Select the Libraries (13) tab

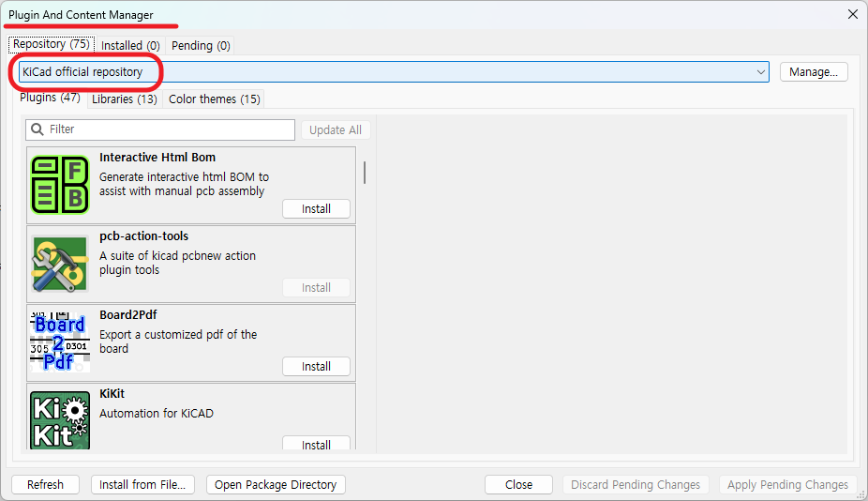[x=125, y=99]
